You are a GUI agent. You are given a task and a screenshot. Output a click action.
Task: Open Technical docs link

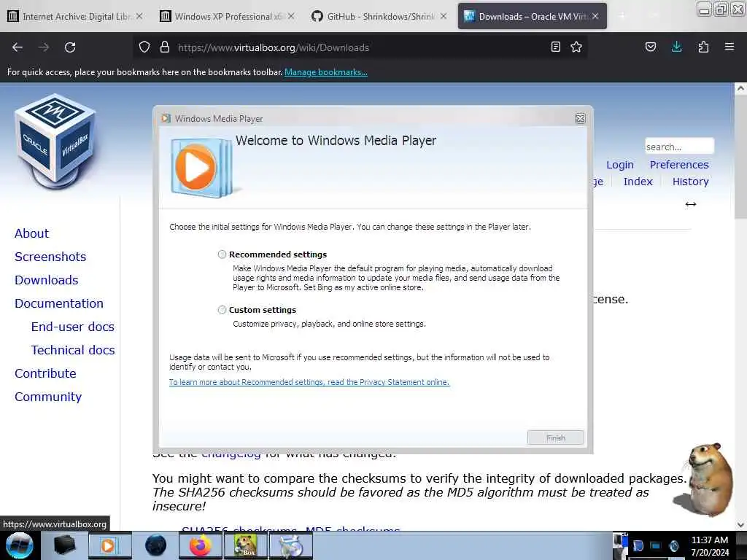[73, 350]
